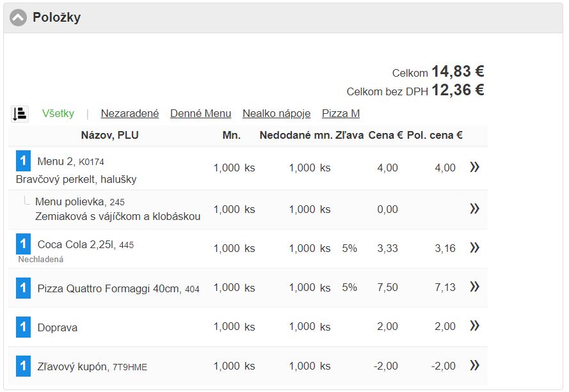Filter items by Nealko nápoje

[x=276, y=114]
